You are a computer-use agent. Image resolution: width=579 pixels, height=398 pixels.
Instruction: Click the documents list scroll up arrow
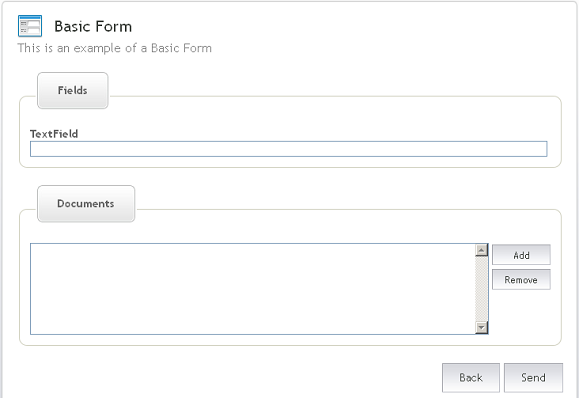coord(482,250)
